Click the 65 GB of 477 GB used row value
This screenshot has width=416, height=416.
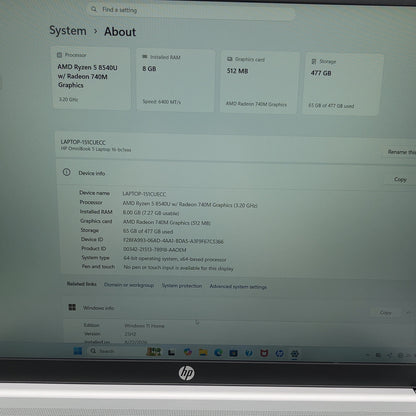(x=148, y=231)
